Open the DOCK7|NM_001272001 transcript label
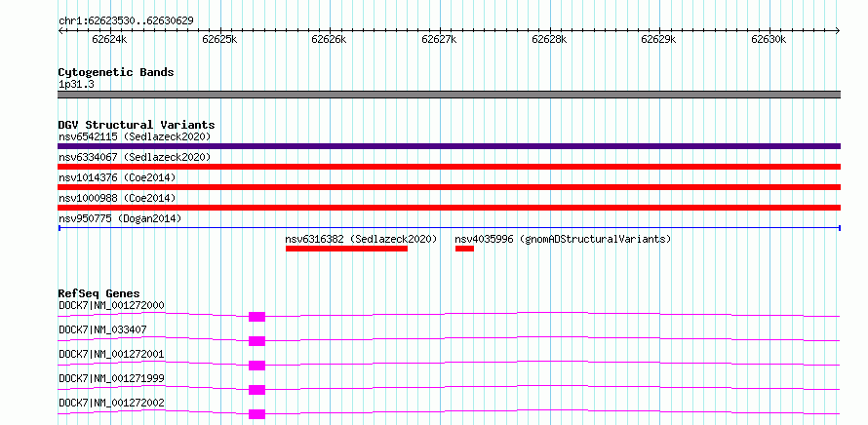Viewport: 868px width, 425px height. tap(111, 354)
